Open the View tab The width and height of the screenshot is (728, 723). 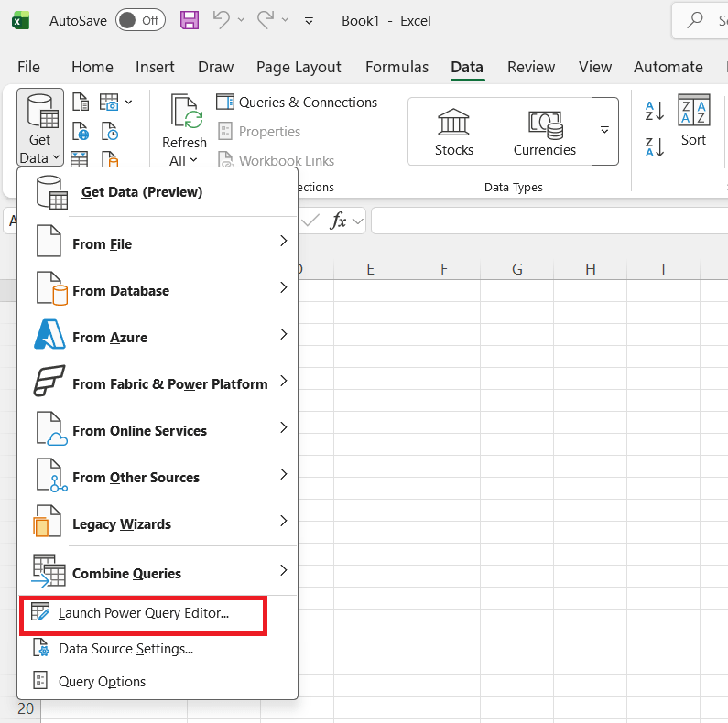595,68
